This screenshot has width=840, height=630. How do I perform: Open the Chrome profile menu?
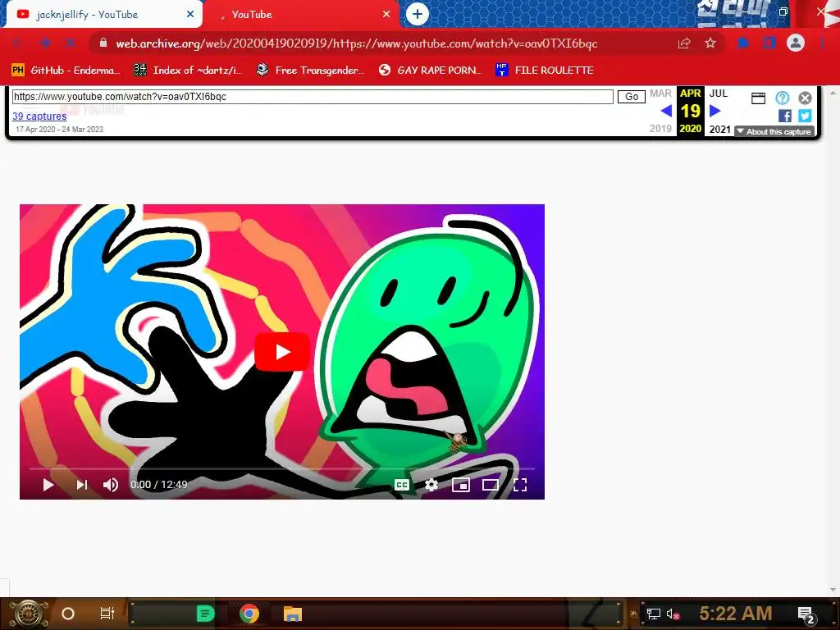(796, 43)
